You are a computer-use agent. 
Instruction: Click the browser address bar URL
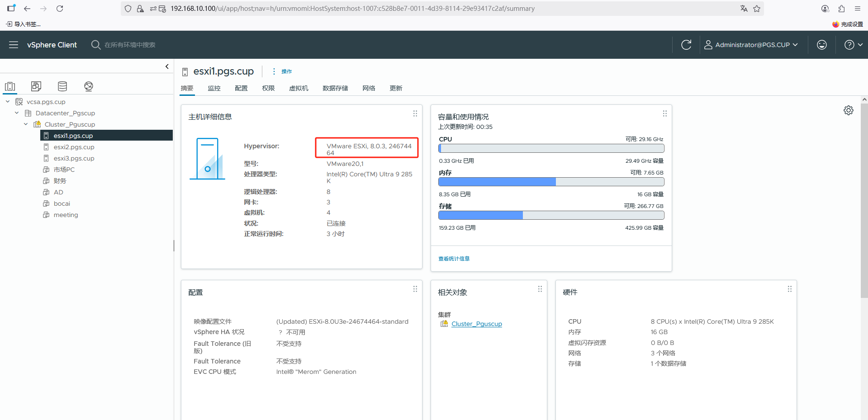(x=352, y=9)
